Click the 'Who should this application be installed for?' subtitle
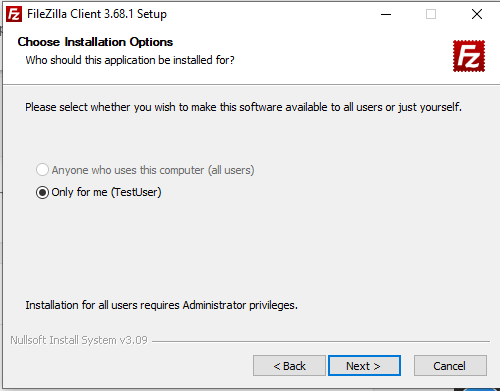 [x=130, y=60]
